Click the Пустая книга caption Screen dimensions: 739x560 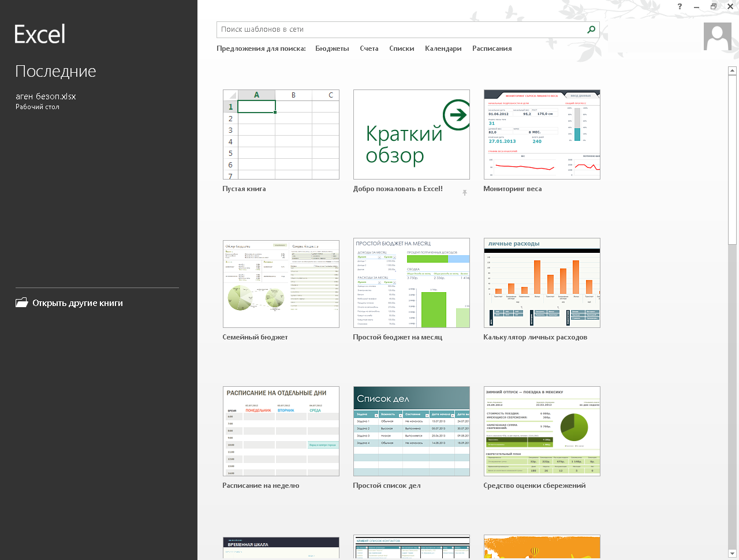point(244,189)
